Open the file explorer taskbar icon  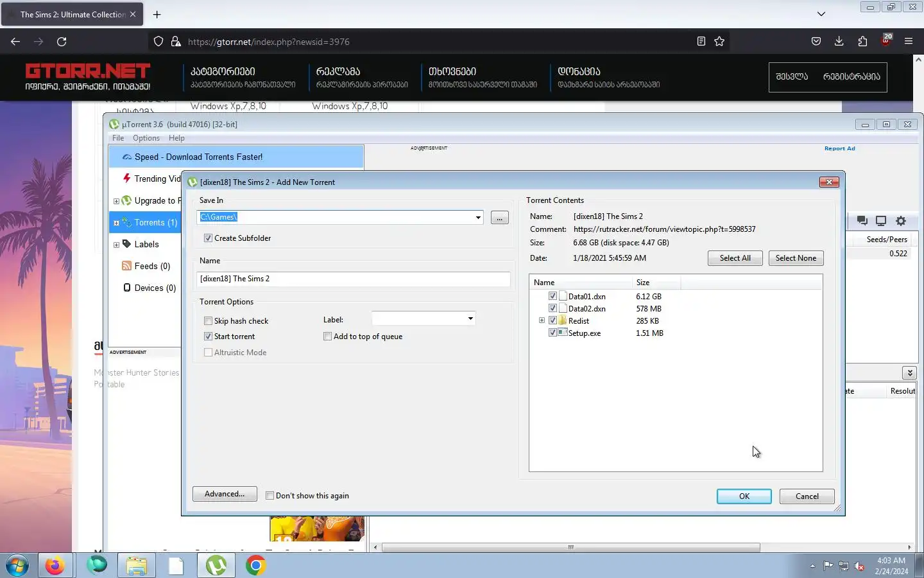click(137, 566)
